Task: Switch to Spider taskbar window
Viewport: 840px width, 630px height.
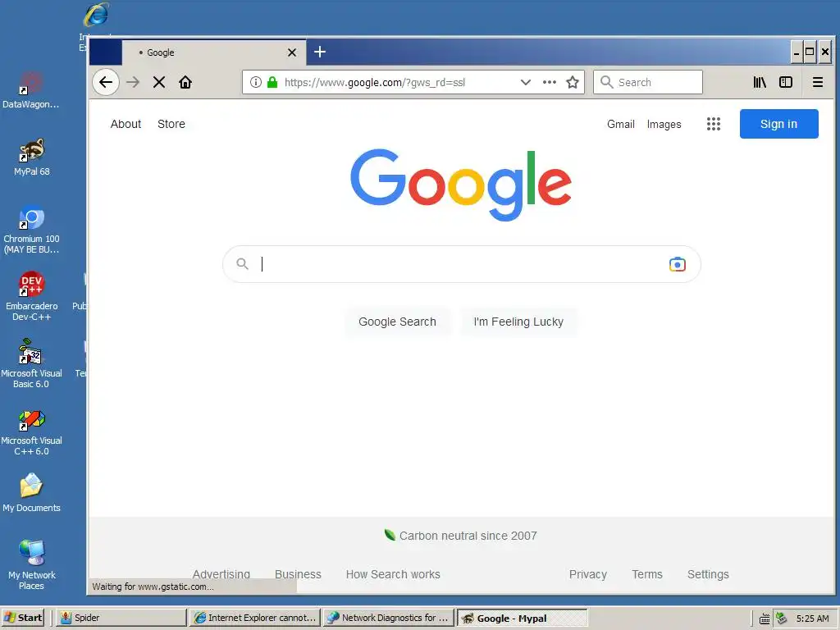Action: tap(121, 618)
